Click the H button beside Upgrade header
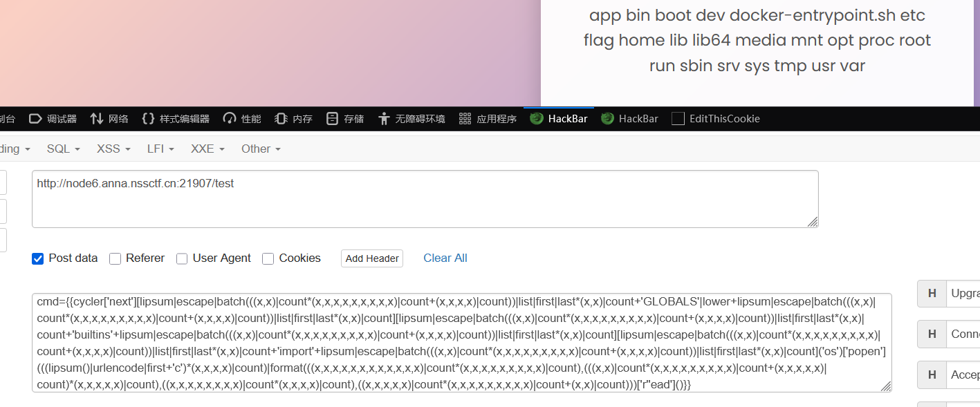Image resolution: width=980 pixels, height=407 pixels. pos(932,293)
